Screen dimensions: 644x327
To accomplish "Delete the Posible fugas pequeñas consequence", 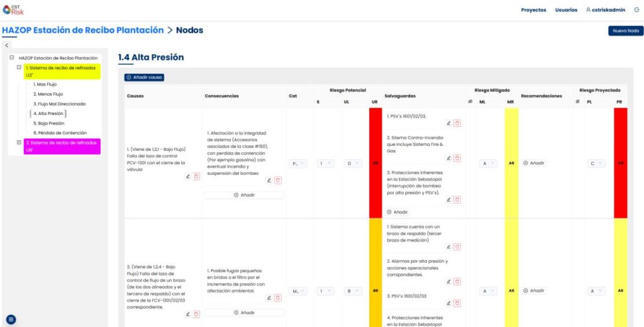I will click(x=278, y=298).
